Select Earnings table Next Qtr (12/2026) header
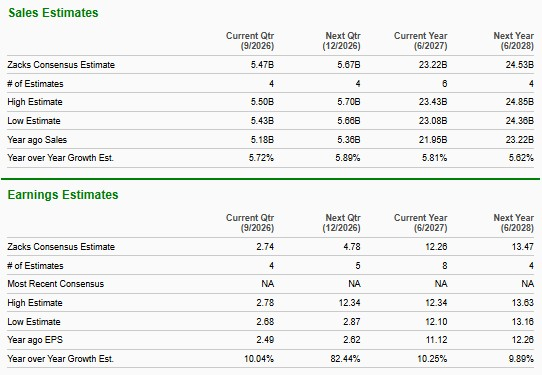The image size is (542, 375). [x=342, y=223]
